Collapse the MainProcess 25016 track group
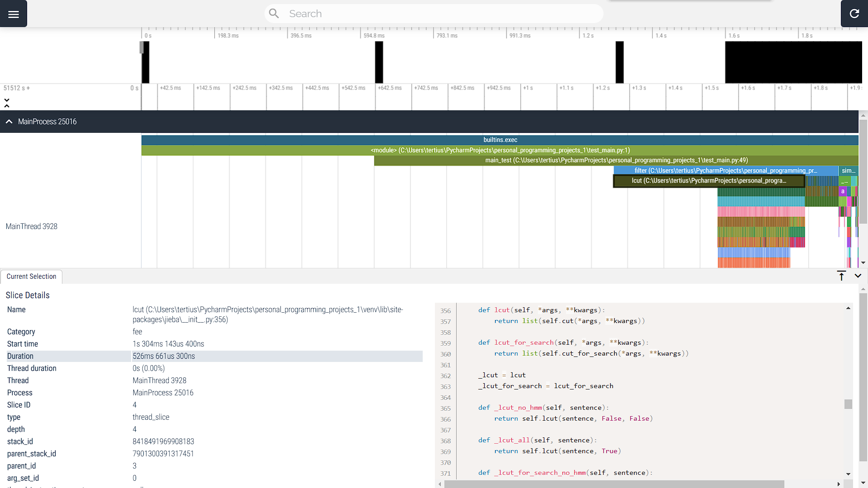The width and height of the screenshot is (868, 488). (9, 122)
